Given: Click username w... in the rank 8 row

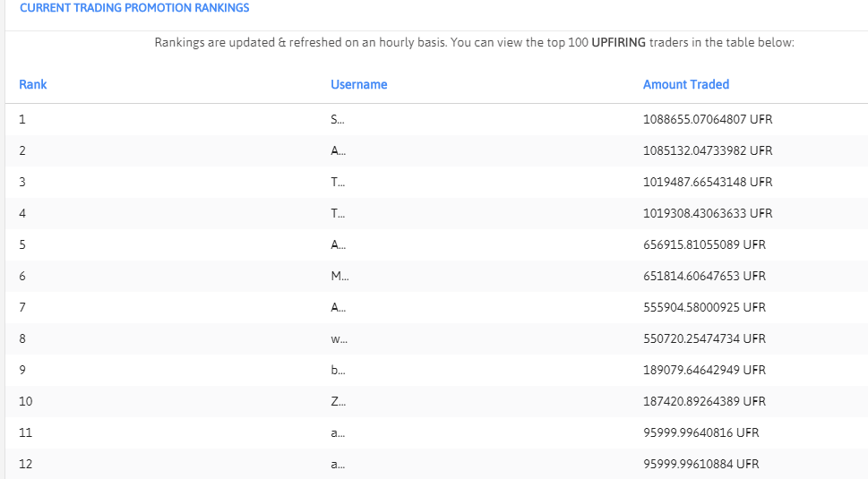Looking at the screenshot, I should [339, 339].
